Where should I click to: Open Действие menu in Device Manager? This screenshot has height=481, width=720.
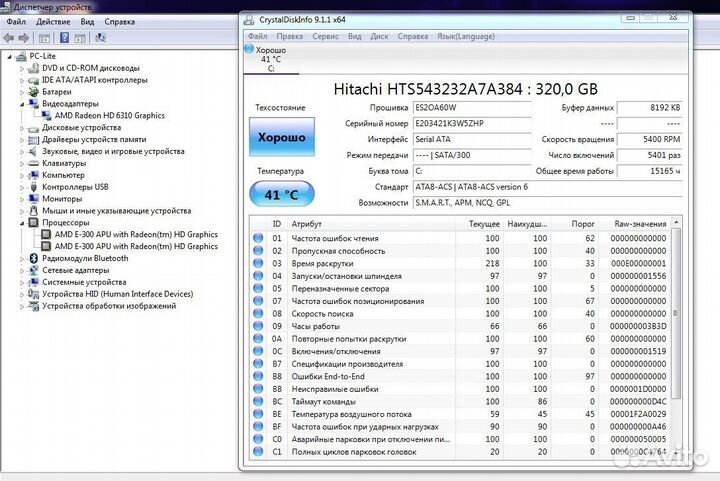tap(53, 22)
